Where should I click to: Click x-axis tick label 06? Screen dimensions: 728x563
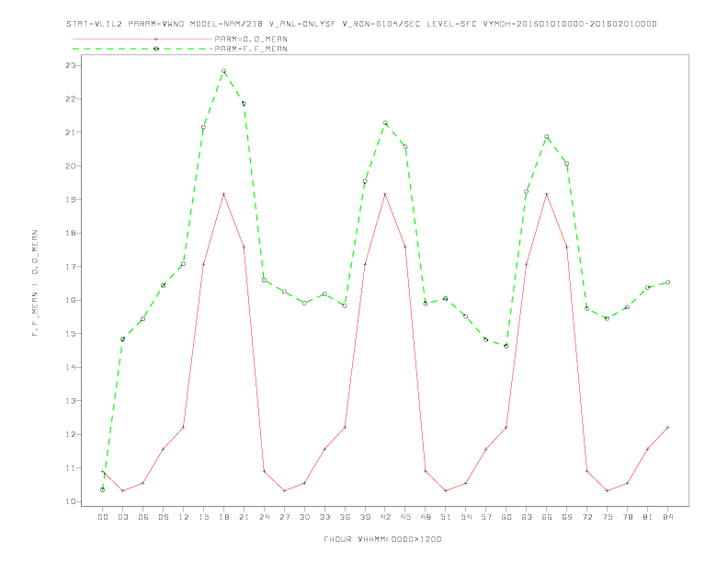pos(143,517)
